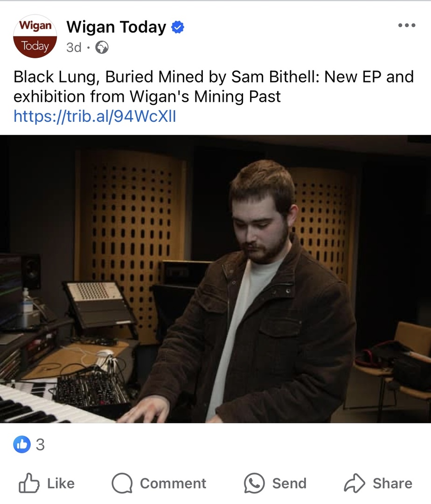View the reactions count of 3

(40, 445)
